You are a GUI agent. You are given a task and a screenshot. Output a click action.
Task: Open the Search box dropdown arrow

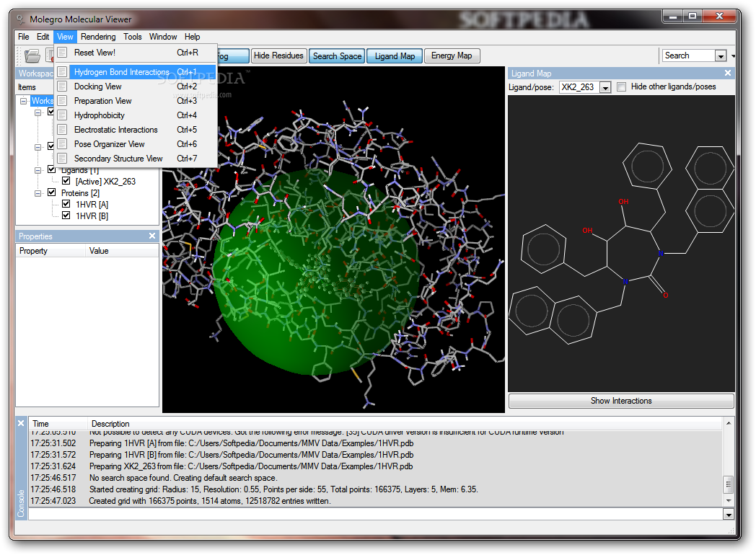[x=721, y=56]
